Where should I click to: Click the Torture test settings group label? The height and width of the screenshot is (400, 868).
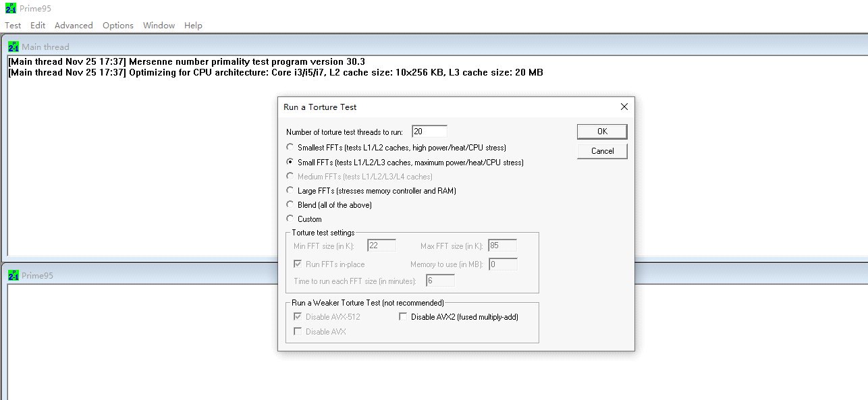coord(323,233)
